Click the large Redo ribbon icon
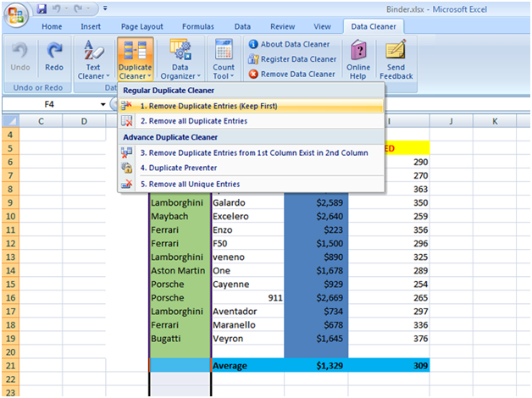 [x=54, y=57]
